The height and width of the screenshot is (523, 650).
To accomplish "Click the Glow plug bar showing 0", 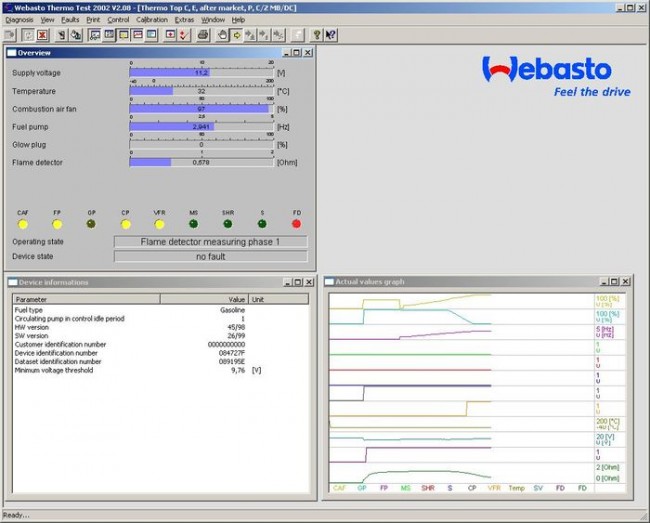I will (x=201, y=145).
